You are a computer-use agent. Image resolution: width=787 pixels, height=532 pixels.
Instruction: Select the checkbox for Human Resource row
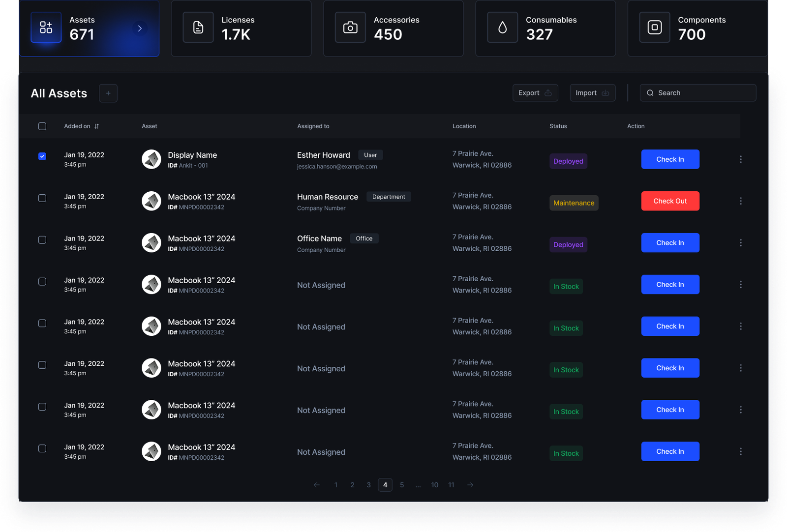(42, 198)
